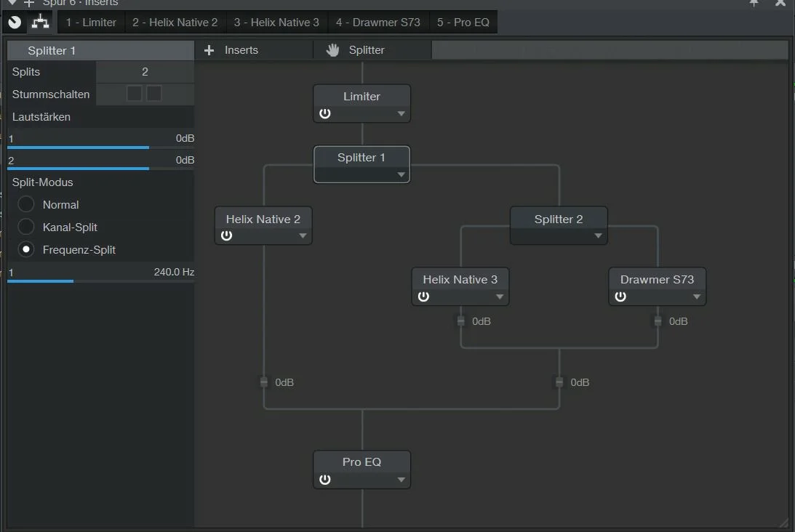Viewport: 795px width, 532px height.
Task: Bypass Helix Native 2 with power icon
Action: [x=226, y=235]
